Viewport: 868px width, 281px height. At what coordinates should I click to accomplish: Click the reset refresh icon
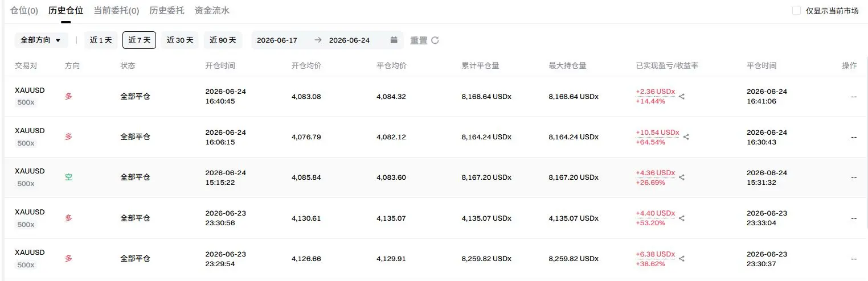point(435,40)
